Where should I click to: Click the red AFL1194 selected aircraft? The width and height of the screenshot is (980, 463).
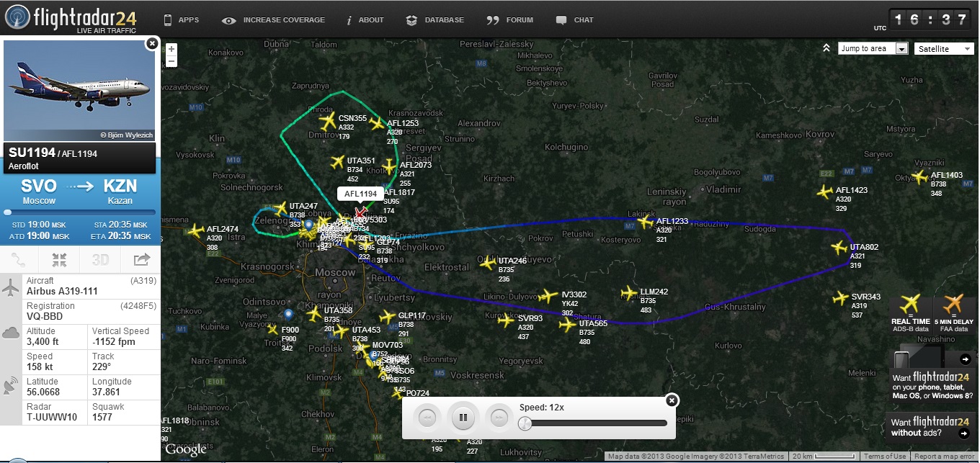tap(360, 214)
